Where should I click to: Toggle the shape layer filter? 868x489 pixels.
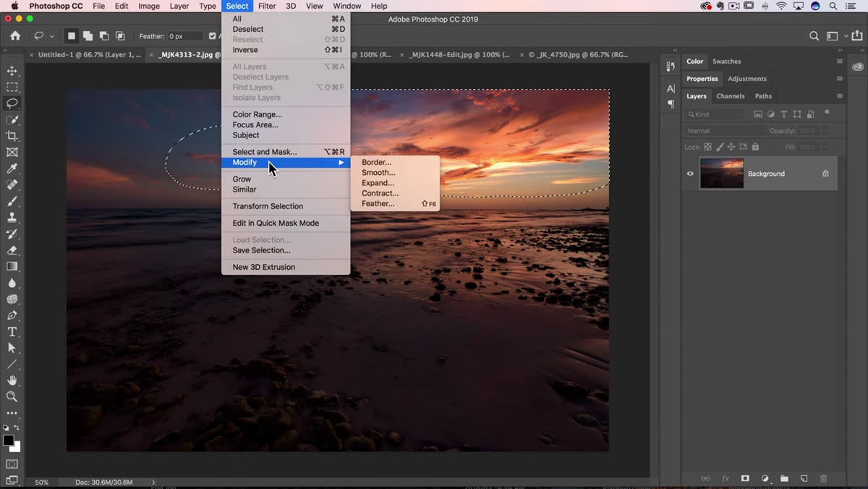(x=797, y=114)
